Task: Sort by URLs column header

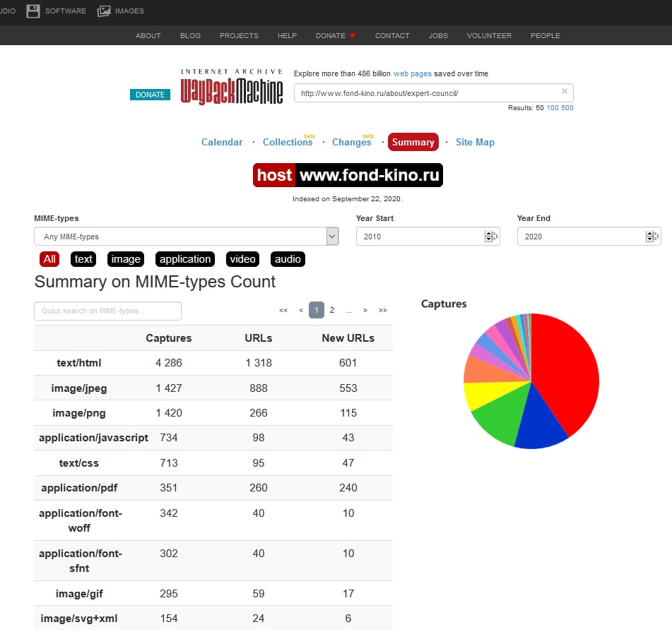Action: [x=259, y=338]
